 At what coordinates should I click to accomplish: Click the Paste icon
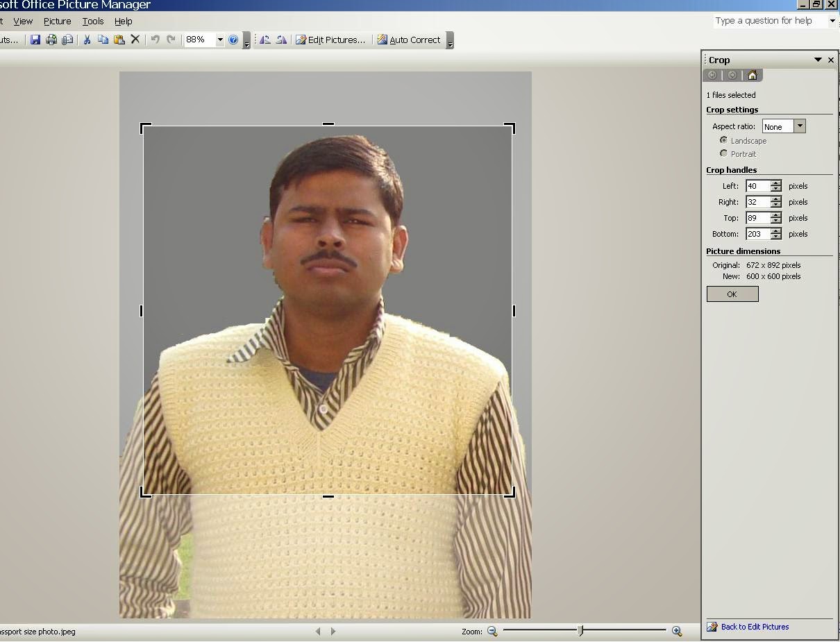click(x=119, y=40)
